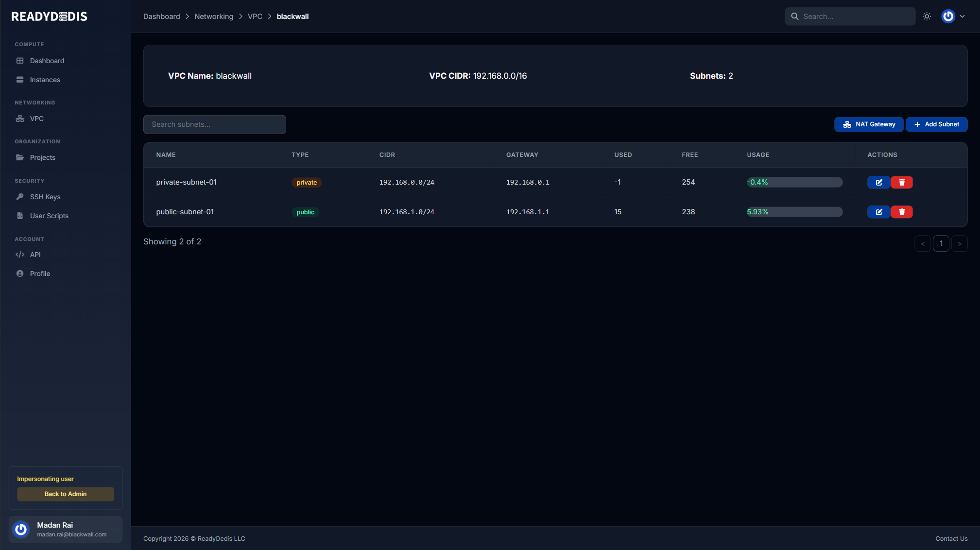980x550 pixels.
Task: Click previous page arrow in pagination
Action: pos(922,243)
